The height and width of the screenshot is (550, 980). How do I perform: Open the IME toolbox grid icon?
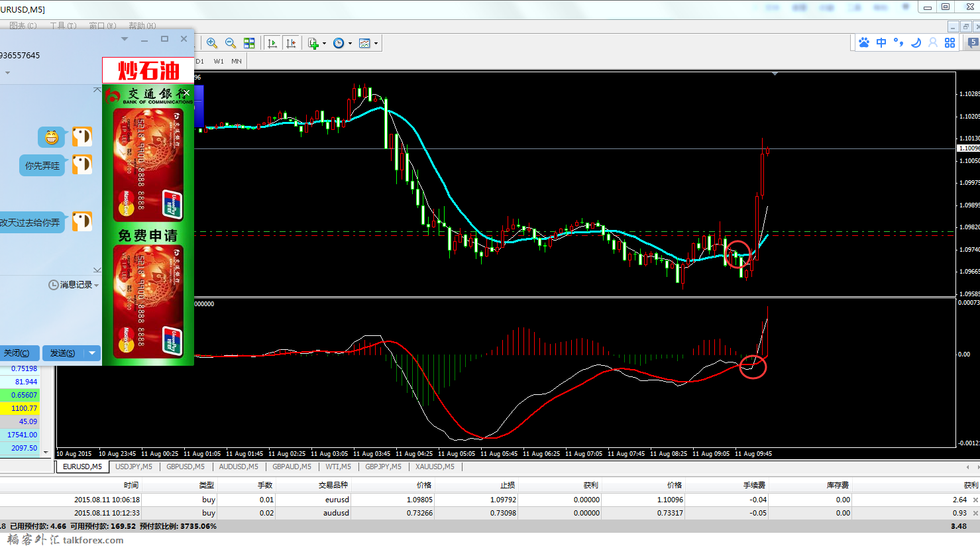(x=950, y=42)
